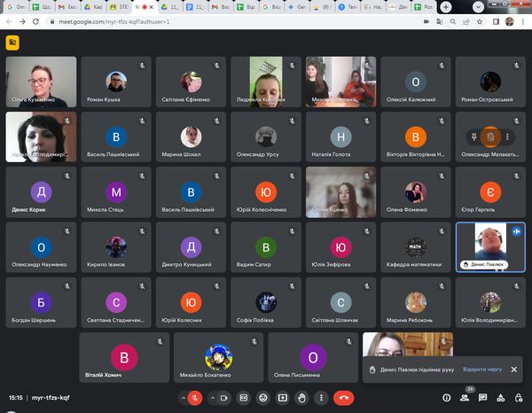Screen dimensions: 532x413
Task: Open the meeting details info icon
Action: click(447, 398)
